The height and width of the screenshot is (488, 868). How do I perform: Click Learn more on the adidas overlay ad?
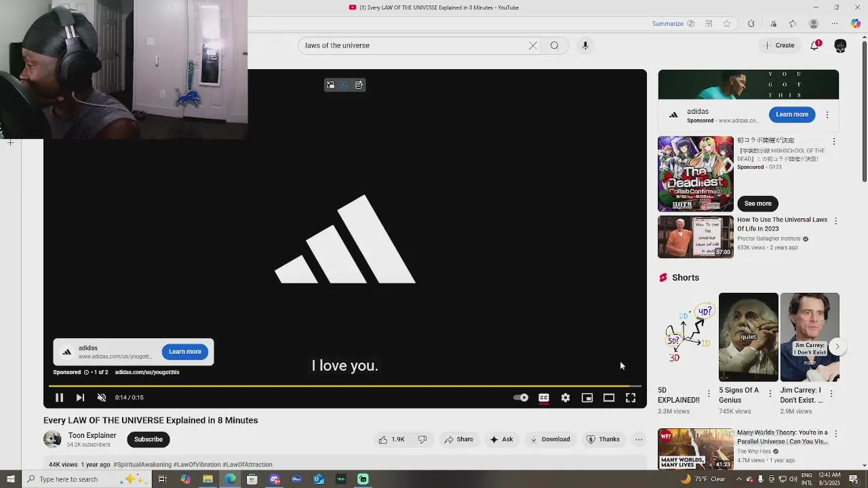tap(185, 352)
